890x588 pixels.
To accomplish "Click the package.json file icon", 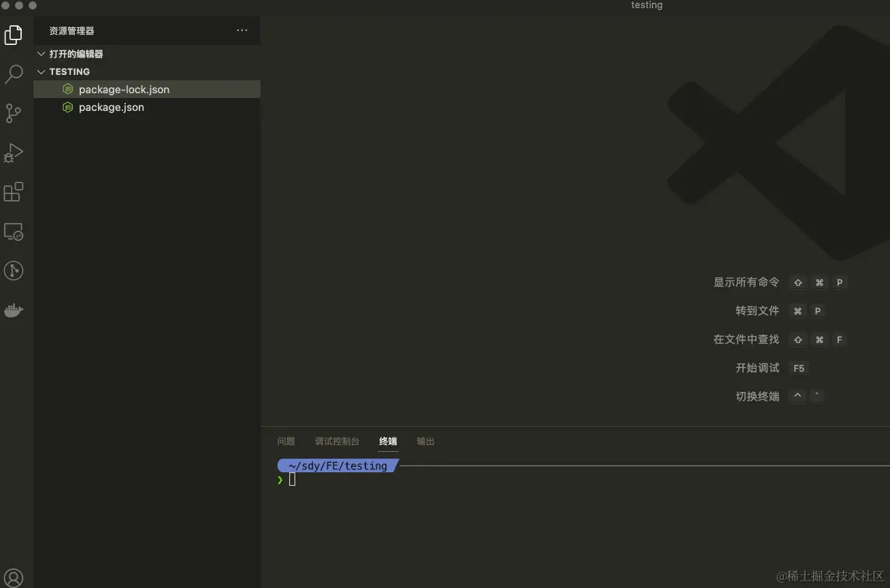I will [x=67, y=107].
